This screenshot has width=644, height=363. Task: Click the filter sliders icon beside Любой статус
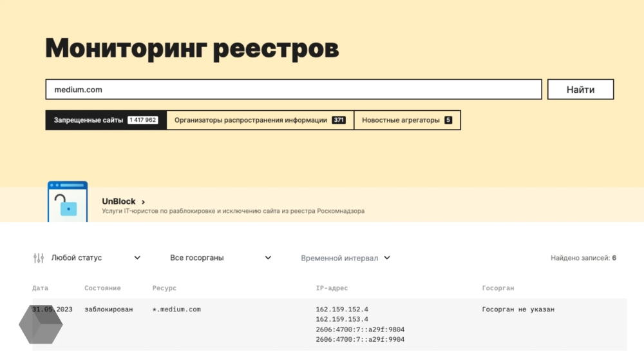(x=39, y=258)
